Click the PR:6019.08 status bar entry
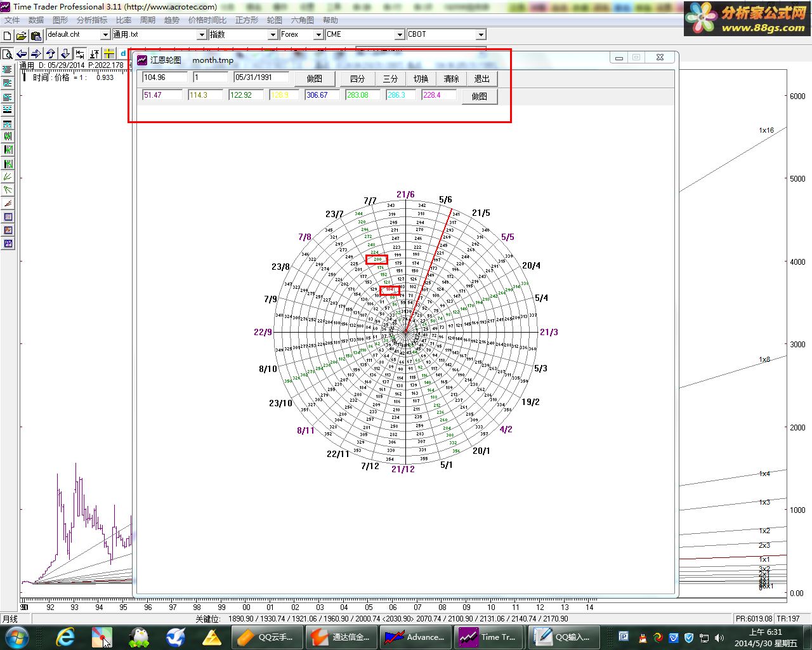This screenshot has height=650, width=812. pyautogui.click(x=754, y=618)
